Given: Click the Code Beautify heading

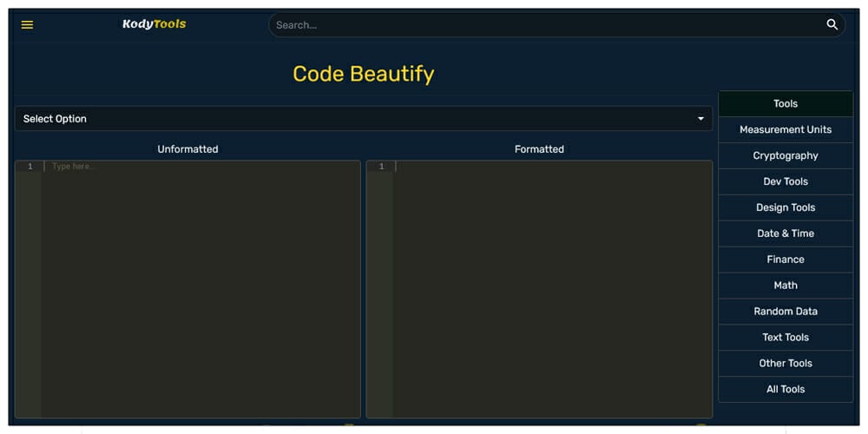Looking at the screenshot, I should pyautogui.click(x=363, y=74).
